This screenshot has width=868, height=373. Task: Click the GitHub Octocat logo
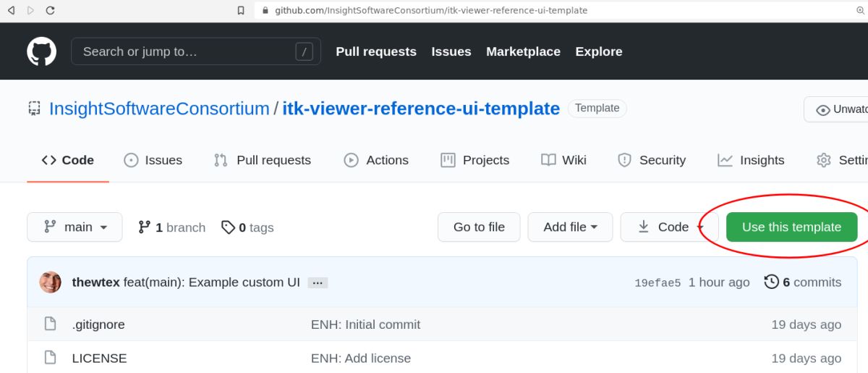41,52
